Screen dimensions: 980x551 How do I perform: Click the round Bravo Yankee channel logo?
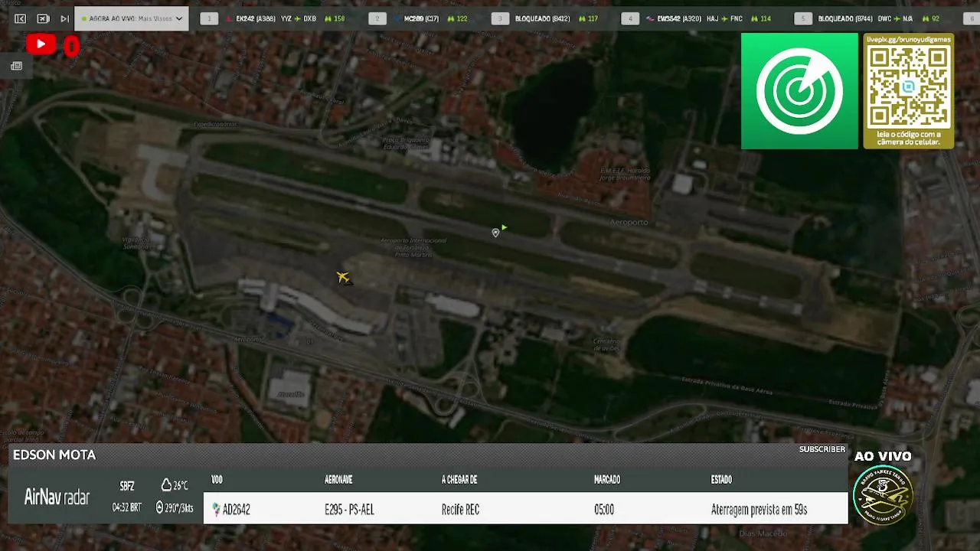click(x=883, y=494)
